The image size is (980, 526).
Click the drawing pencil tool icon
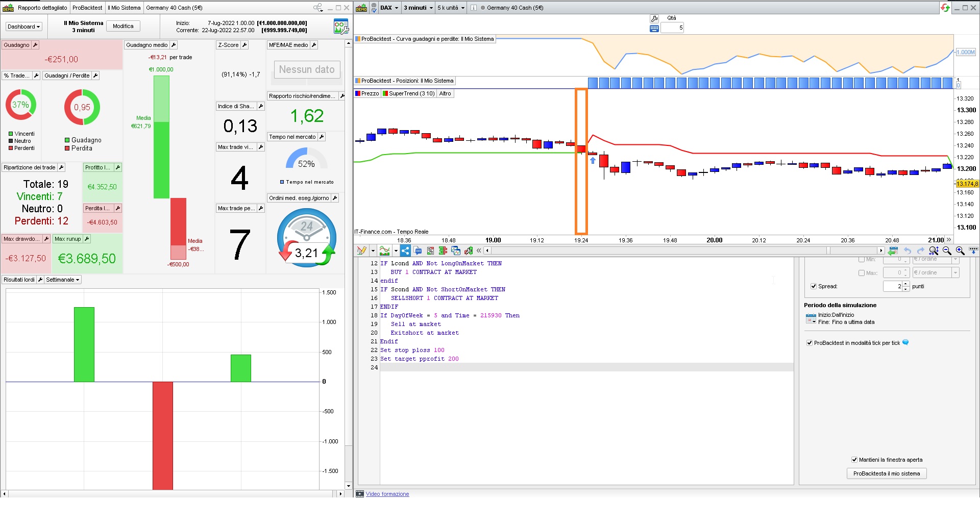coord(361,251)
